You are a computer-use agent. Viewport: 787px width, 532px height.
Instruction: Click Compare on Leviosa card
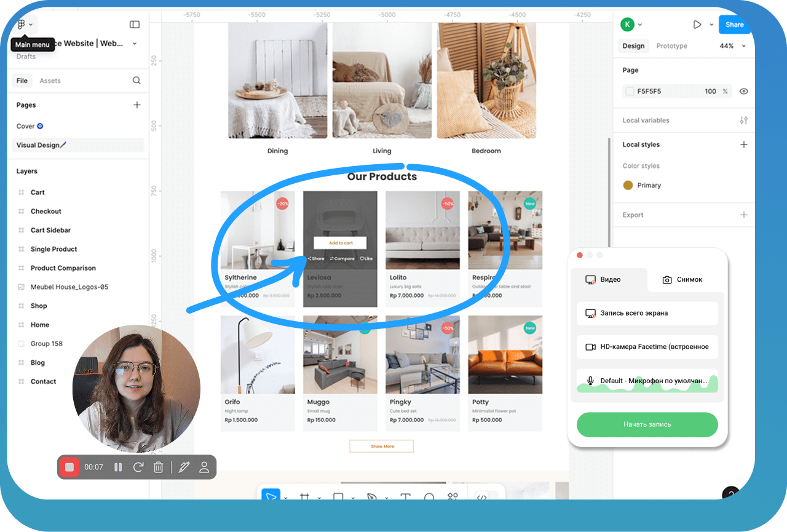[342, 259]
